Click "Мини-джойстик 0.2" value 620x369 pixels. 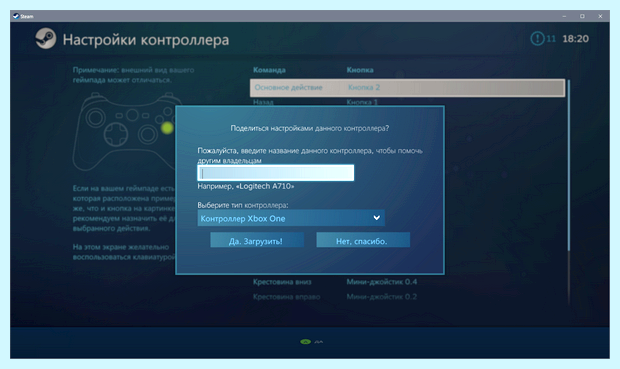(x=382, y=297)
